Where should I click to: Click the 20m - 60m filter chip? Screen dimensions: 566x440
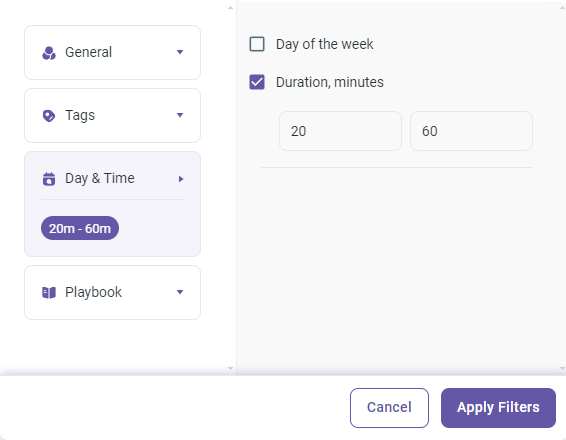pos(80,228)
